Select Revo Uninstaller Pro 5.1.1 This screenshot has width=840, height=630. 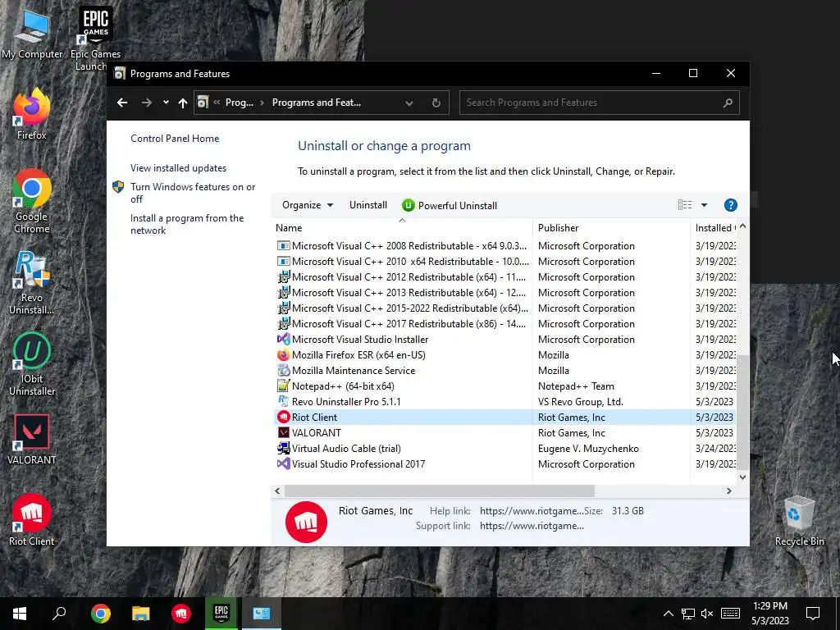504,402
